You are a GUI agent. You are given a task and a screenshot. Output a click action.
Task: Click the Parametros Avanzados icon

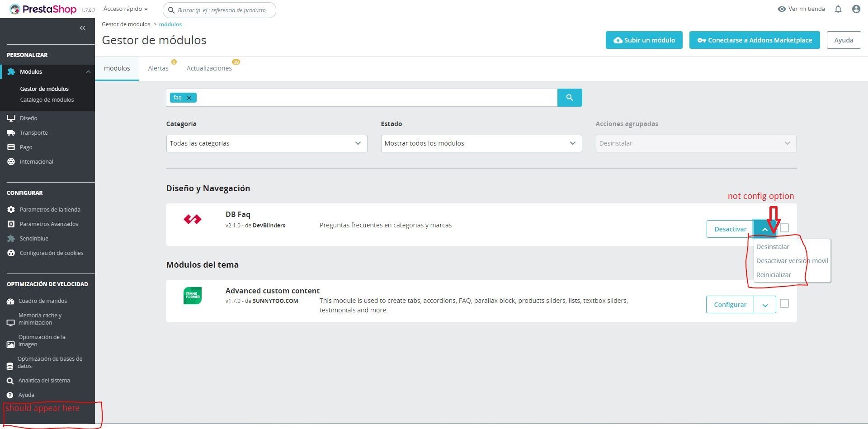pyautogui.click(x=11, y=224)
